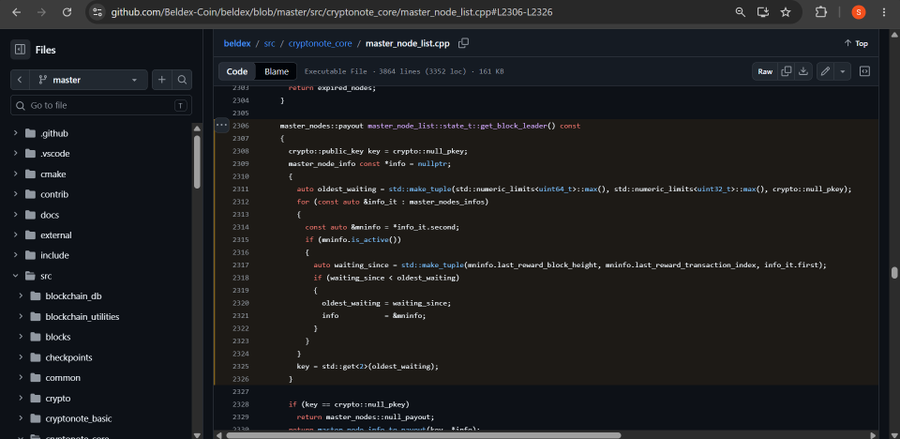Bookmark this page with the star
Viewport: 900px width, 439px height.
786,12
